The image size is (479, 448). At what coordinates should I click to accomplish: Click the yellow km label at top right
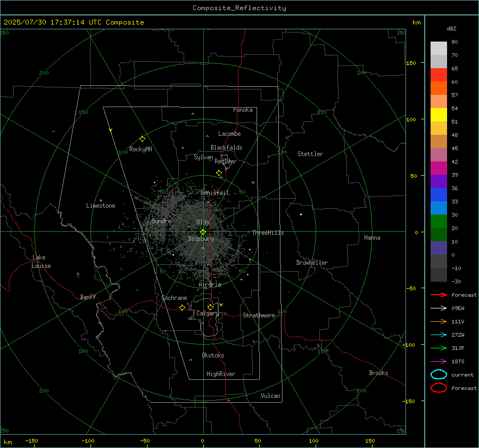coord(416,22)
